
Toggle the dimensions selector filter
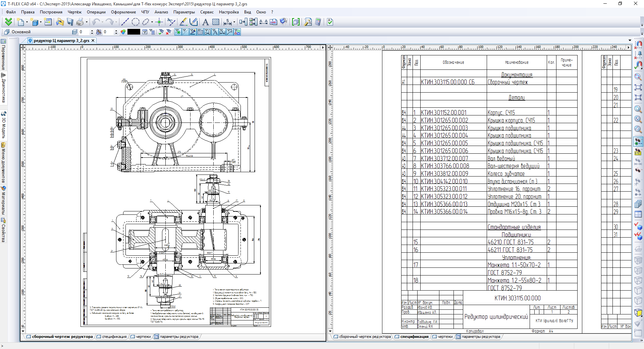click(222, 32)
